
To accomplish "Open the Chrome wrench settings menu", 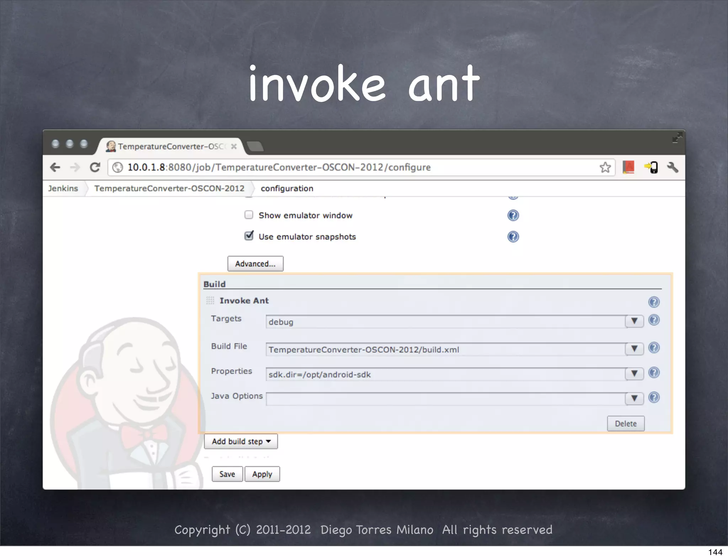I will click(673, 167).
